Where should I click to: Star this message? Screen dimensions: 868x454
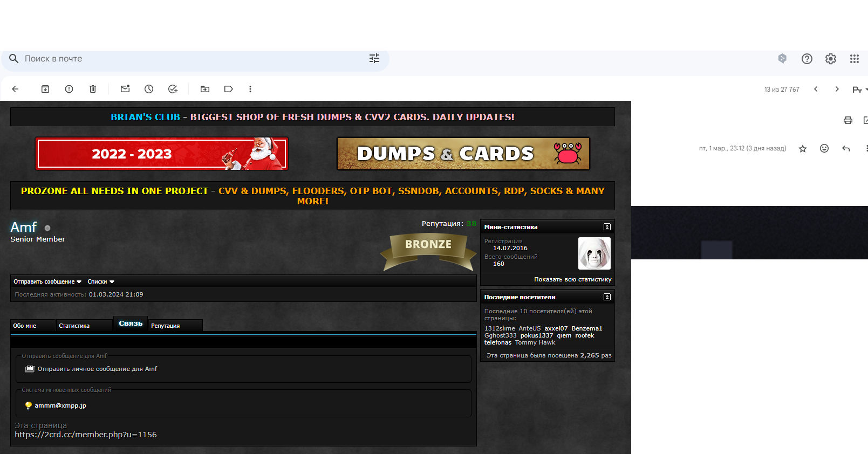[803, 148]
